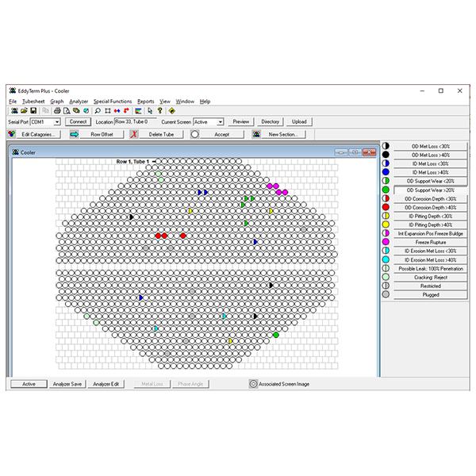Click the grey Plugged category icon
Viewport: 476px width, 476px height.
[386, 294]
